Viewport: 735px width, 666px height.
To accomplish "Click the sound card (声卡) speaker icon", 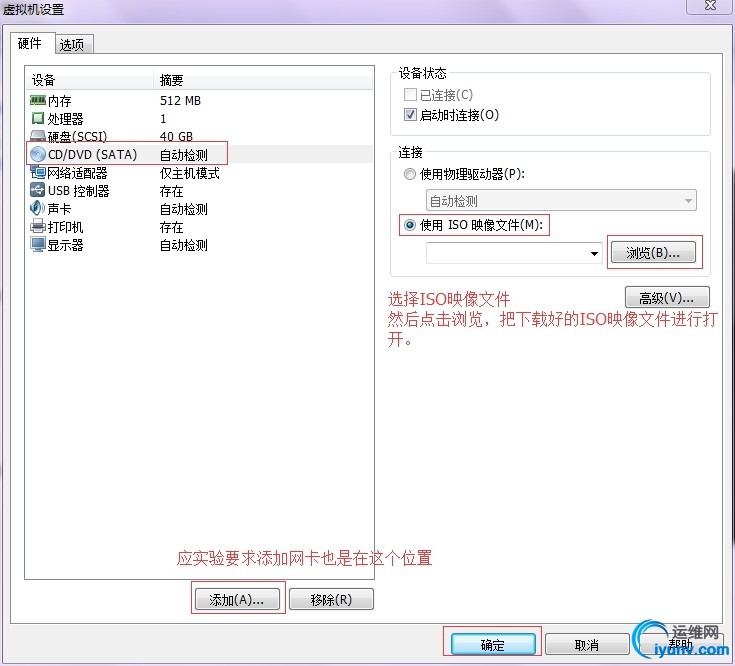I will point(38,208).
